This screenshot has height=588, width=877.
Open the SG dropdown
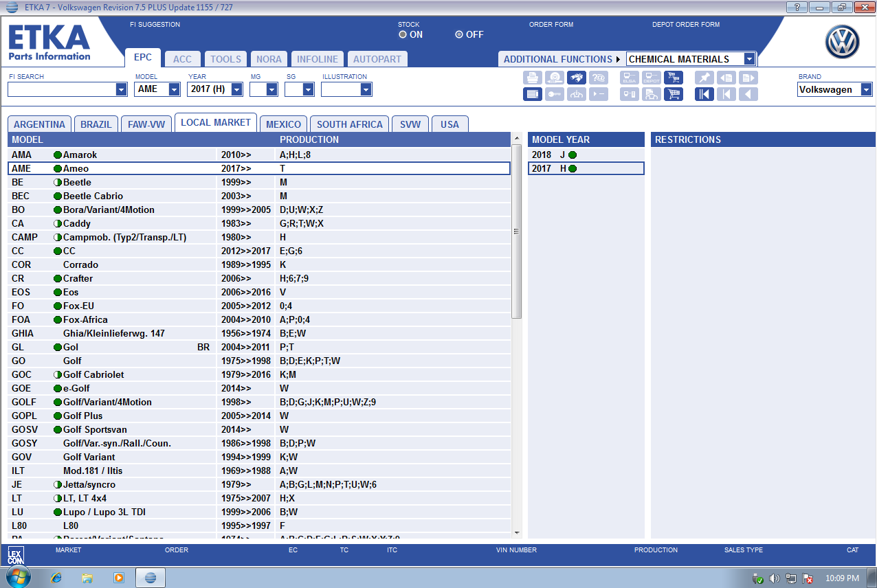click(309, 89)
